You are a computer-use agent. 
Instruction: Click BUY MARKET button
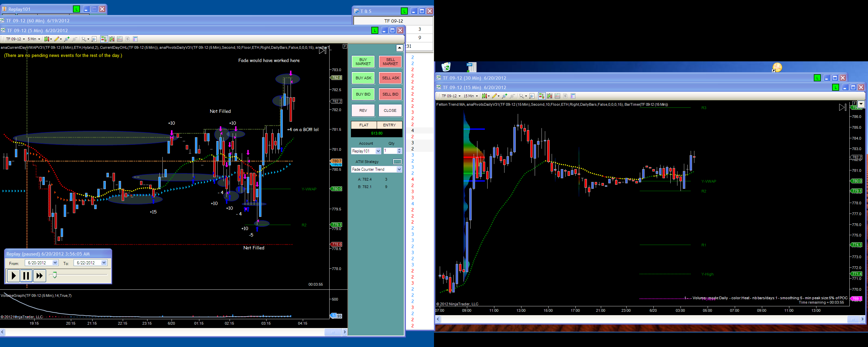pyautogui.click(x=363, y=62)
